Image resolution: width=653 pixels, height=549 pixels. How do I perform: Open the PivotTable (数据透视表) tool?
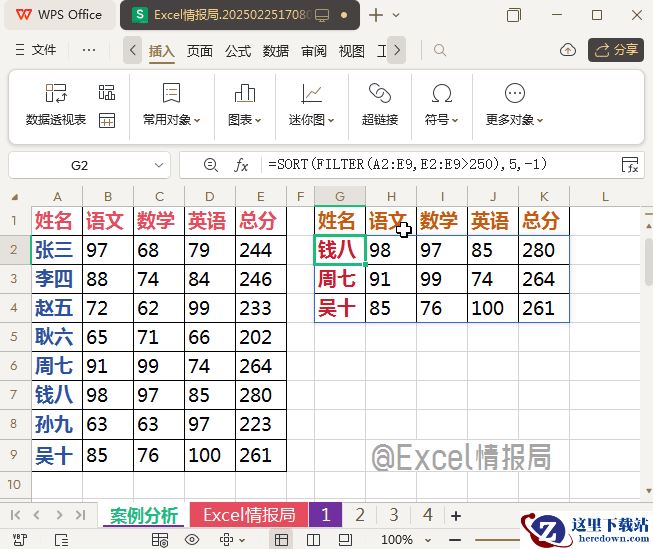pos(56,105)
